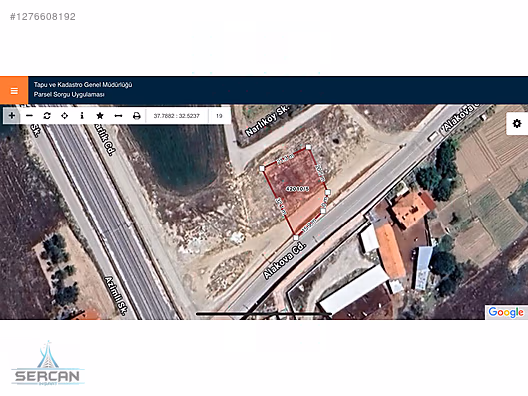Click the left corner handle of the parcel
Viewport: 528px width, 396px height.
click(x=262, y=168)
